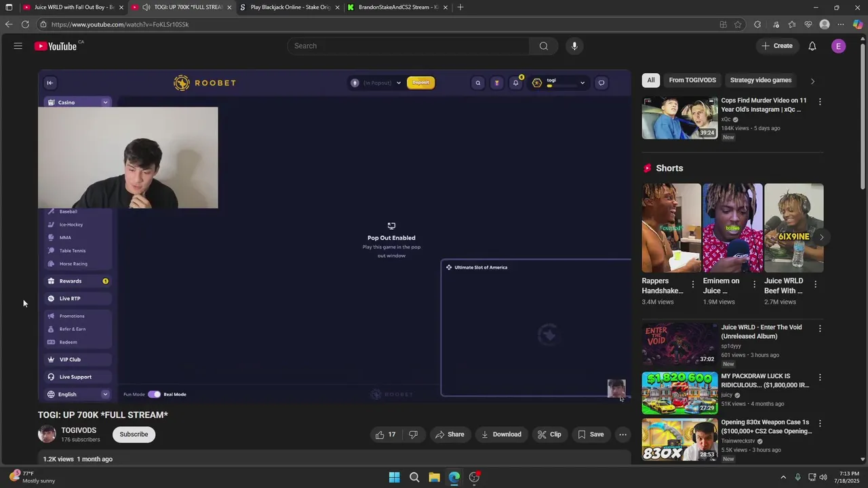The height and width of the screenshot is (488, 868).
Task: Show next suggestion chips with right arrow
Action: (812, 81)
